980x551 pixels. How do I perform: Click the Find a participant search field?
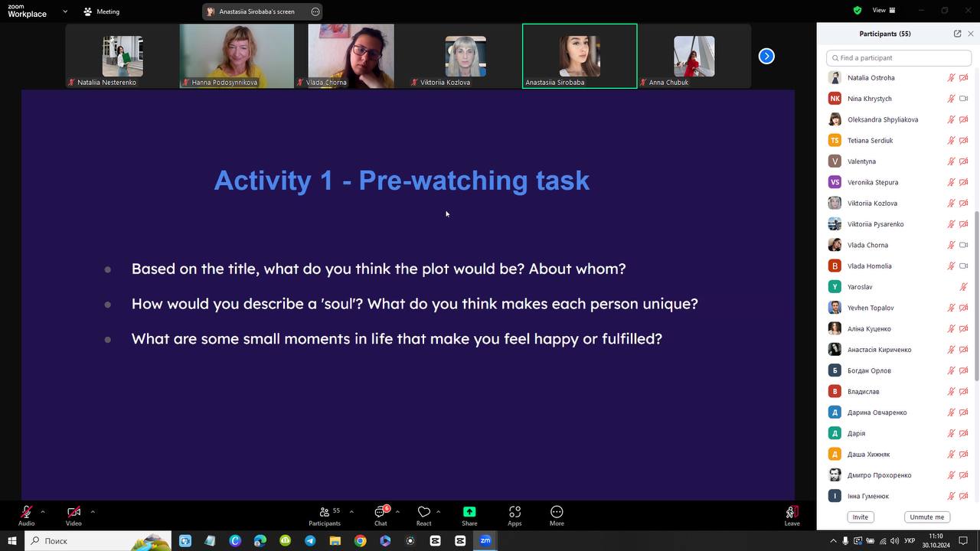tap(899, 58)
